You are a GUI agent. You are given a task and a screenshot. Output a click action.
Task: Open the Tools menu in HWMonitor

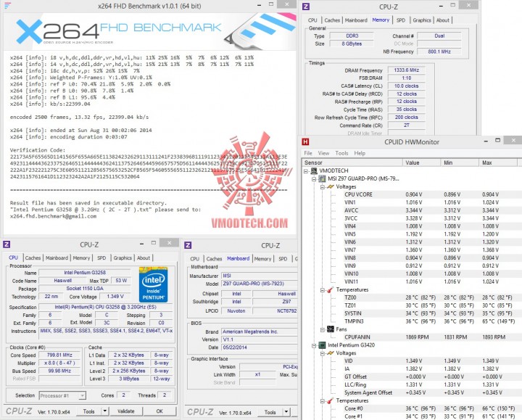pos(341,153)
